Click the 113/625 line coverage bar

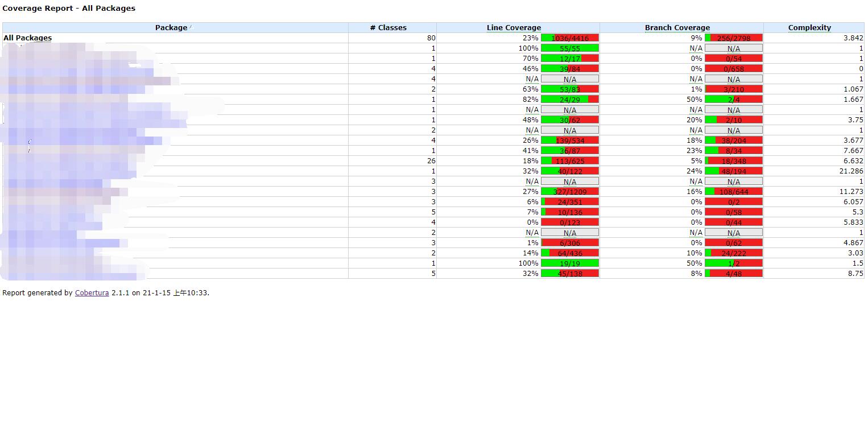(x=570, y=161)
